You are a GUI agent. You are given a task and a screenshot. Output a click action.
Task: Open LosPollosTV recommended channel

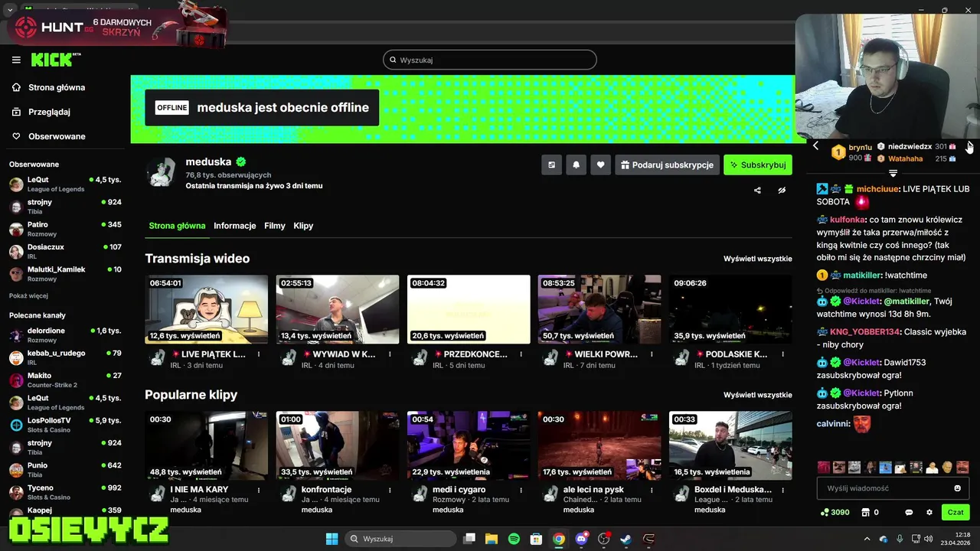(x=65, y=424)
